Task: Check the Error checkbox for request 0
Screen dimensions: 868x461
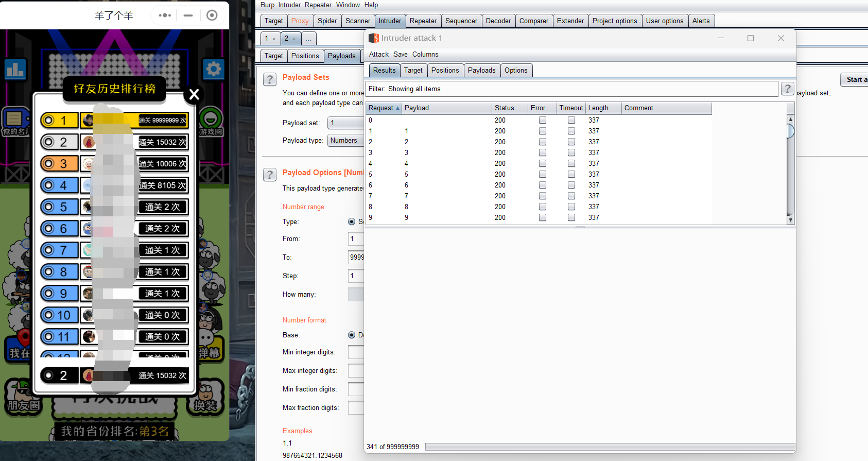Action: pos(543,120)
